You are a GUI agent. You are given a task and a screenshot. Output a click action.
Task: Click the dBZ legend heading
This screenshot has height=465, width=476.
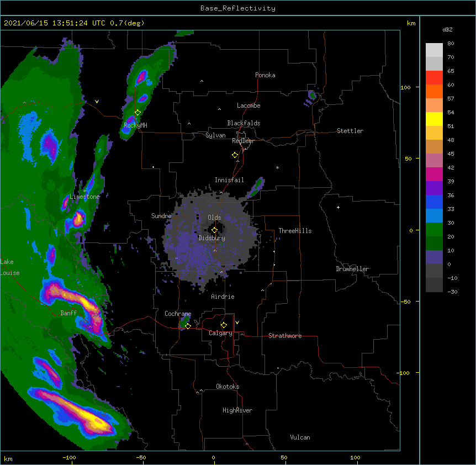(447, 29)
